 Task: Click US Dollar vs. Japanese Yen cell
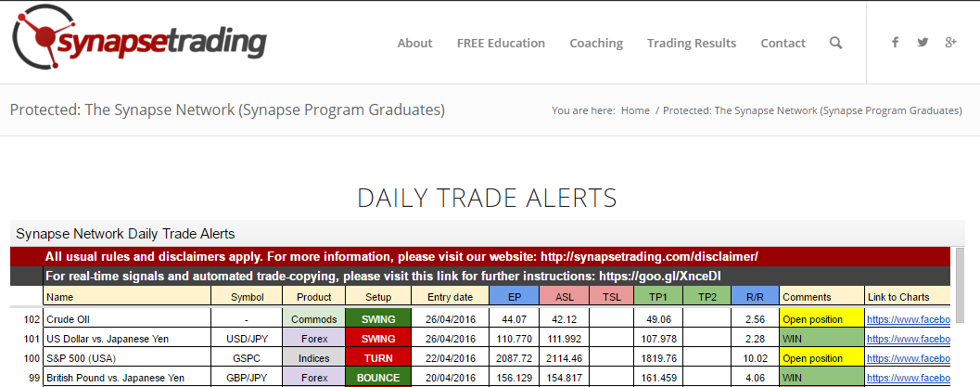click(127, 339)
